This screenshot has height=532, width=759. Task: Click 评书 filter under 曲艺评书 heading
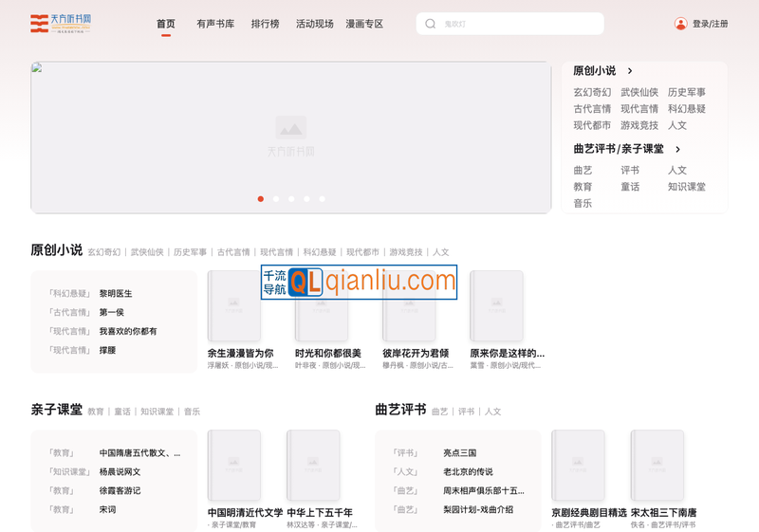tap(466, 412)
